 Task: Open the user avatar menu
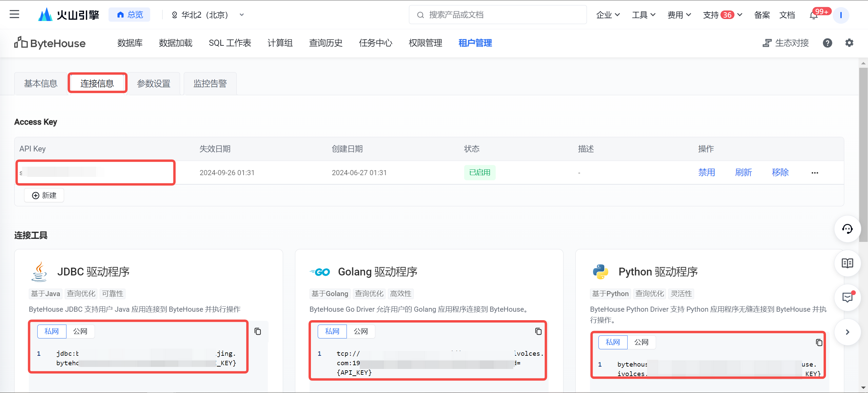click(x=841, y=15)
